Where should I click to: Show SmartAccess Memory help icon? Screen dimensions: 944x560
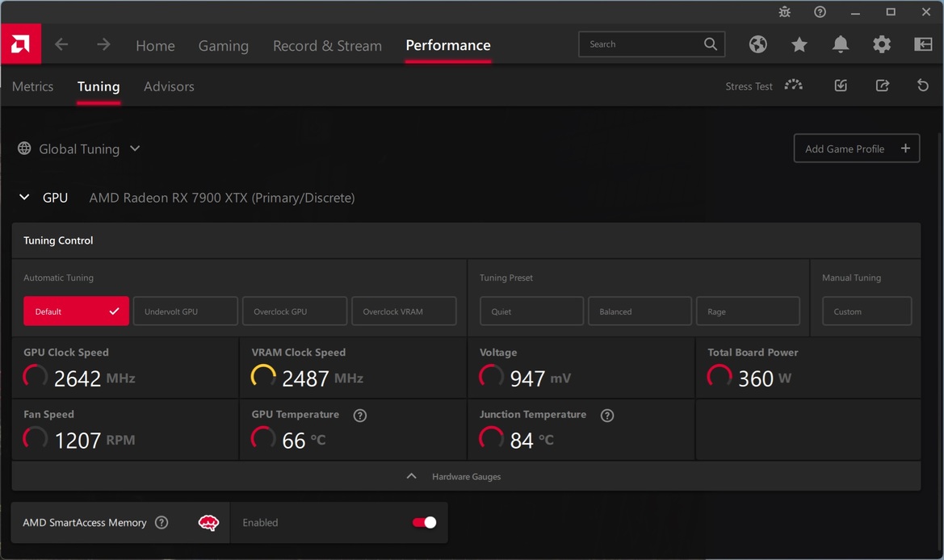(x=162, y=522)
